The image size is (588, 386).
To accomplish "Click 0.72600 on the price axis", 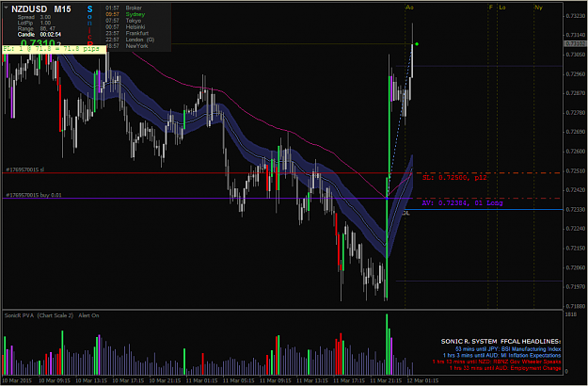I will click(x=575, y=152).
